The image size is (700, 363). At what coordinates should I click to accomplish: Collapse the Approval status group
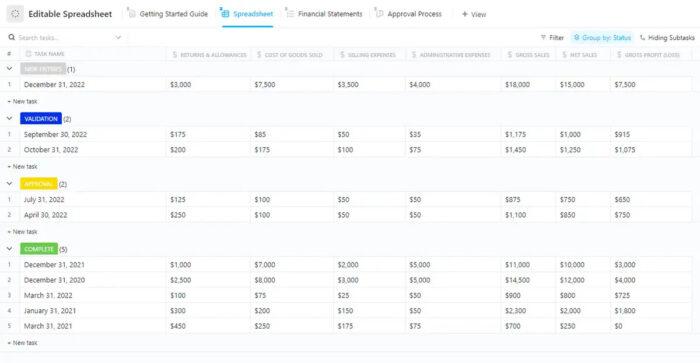click(x=9, y=184)
